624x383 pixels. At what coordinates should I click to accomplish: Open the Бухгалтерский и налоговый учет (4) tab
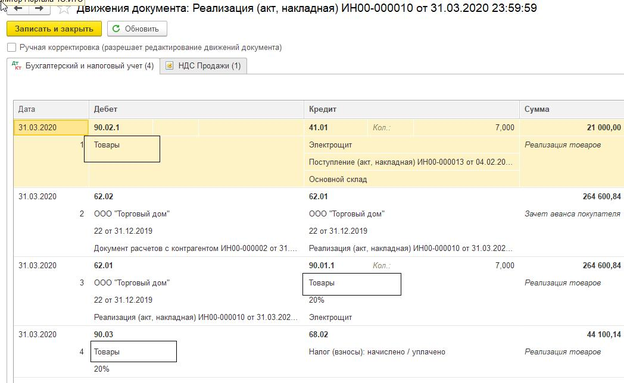tap(83, 66)
